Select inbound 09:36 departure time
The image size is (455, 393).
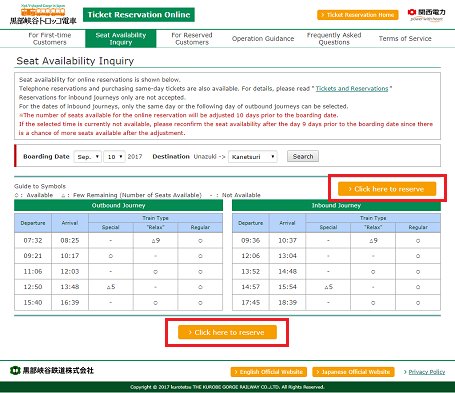point(251,240)
